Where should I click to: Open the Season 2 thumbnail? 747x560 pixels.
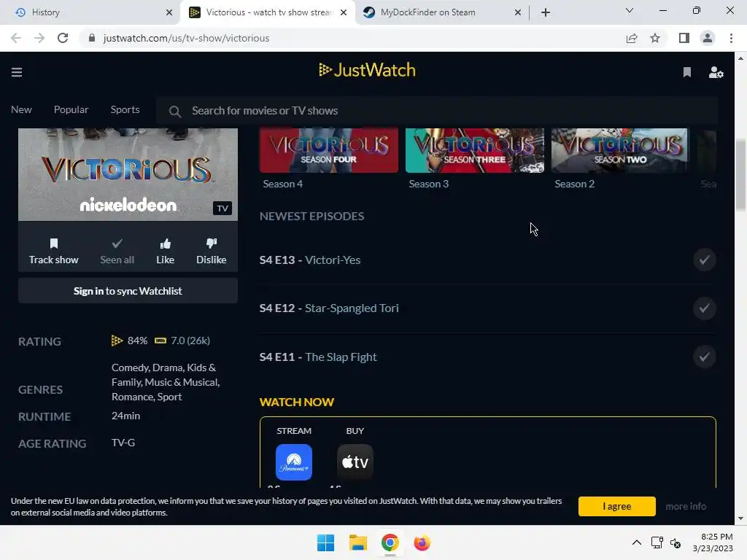click(x=620, y=150)
